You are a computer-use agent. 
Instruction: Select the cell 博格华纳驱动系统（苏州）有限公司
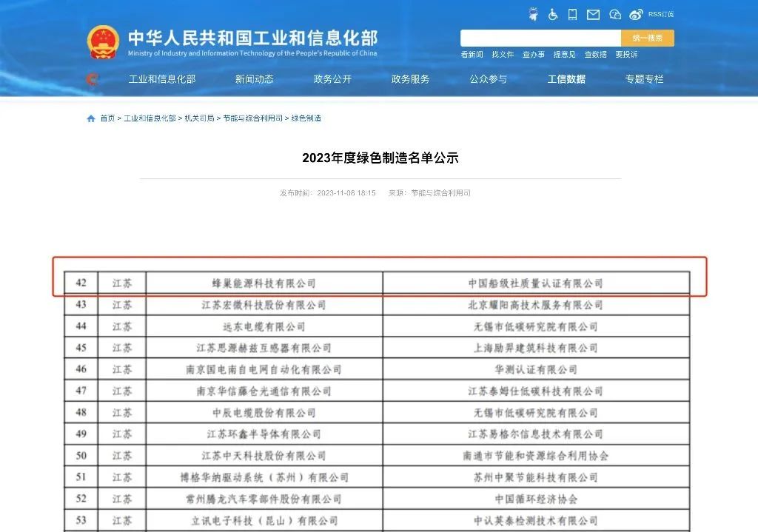[264, 477]
